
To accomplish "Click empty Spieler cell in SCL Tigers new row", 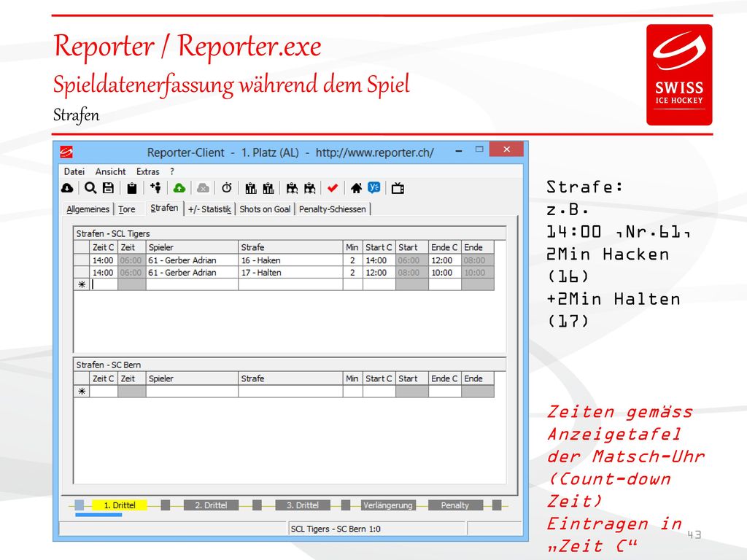I will (x=192, y=284).
